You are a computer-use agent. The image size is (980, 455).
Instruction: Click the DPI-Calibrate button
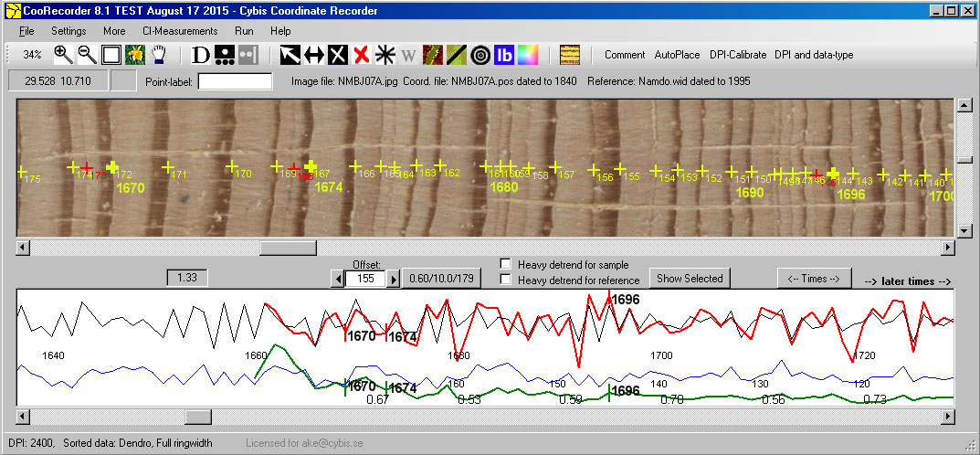(x=737, y=55)
